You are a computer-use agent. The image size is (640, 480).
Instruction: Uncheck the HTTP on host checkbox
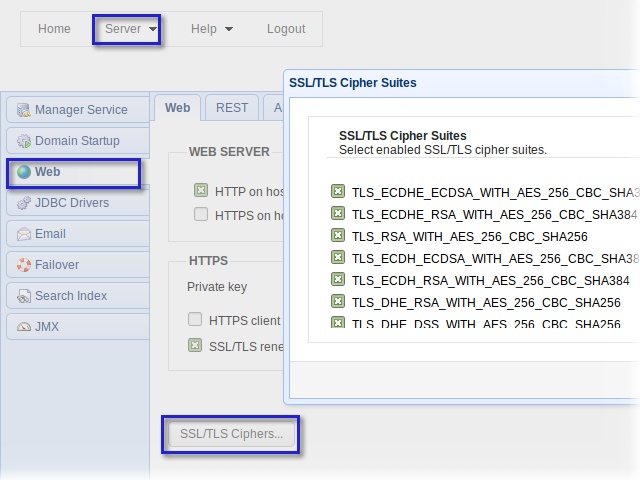(x=201, y=190)
